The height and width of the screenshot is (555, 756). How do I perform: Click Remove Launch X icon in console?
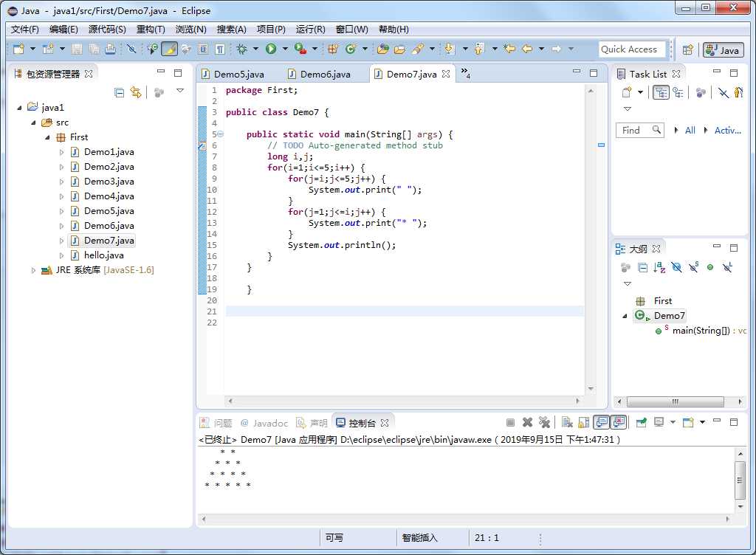527,422
